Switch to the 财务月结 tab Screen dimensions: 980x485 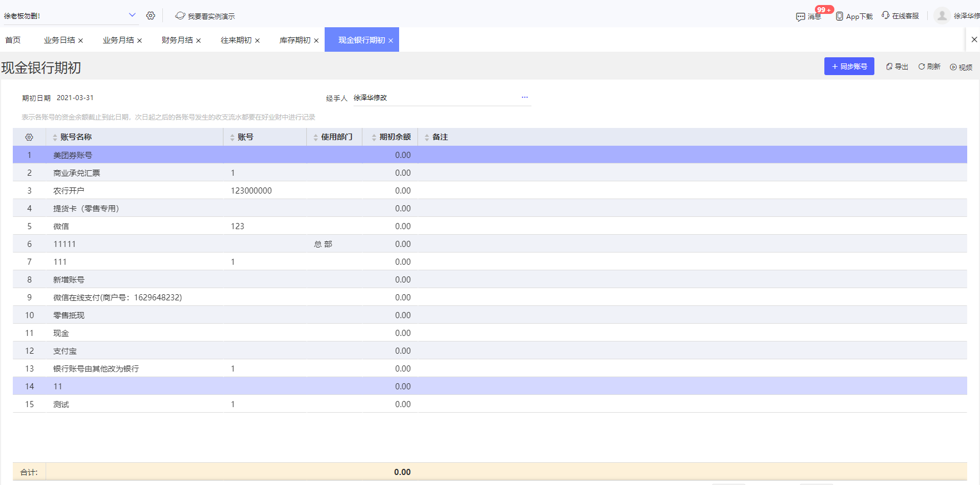tap(177, 40)
